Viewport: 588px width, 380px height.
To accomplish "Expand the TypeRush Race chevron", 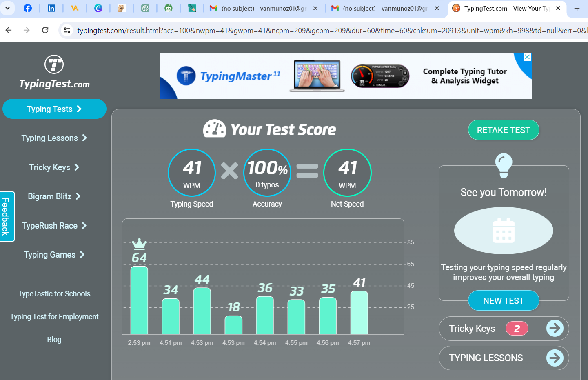I will 84,226.
